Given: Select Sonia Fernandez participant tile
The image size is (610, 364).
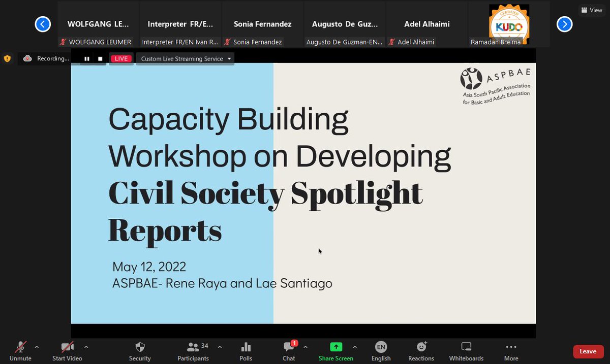Looking at the screenshot, I should pyautogui.click(x=263, y=24).
